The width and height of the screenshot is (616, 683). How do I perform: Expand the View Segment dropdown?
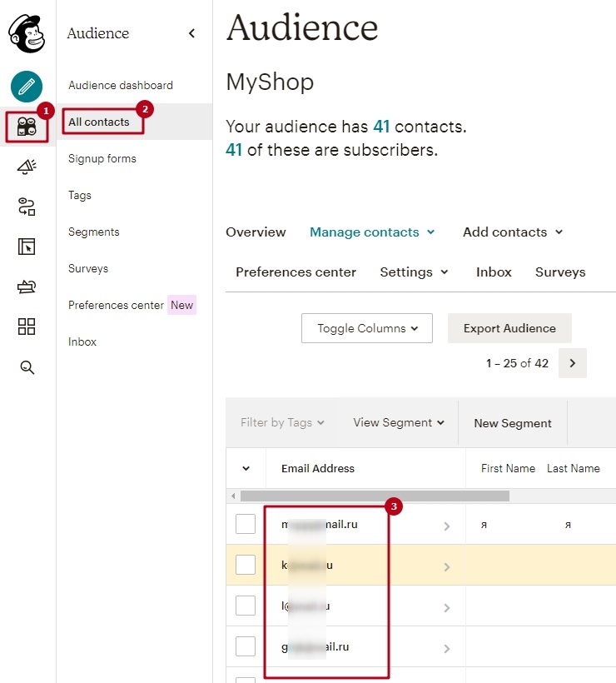[x=398, y=422]
